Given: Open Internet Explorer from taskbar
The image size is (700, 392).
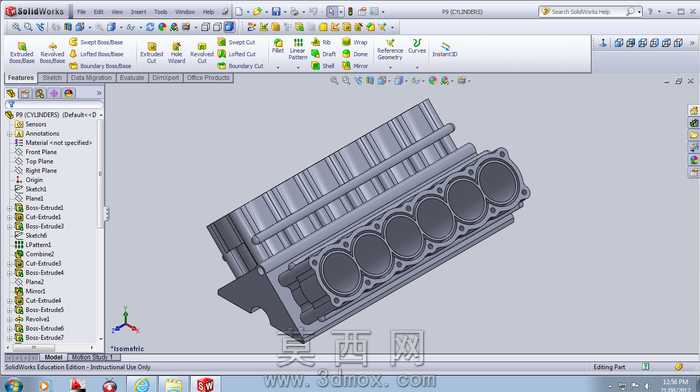Looking at the screenshot, I should coord(143,384).
